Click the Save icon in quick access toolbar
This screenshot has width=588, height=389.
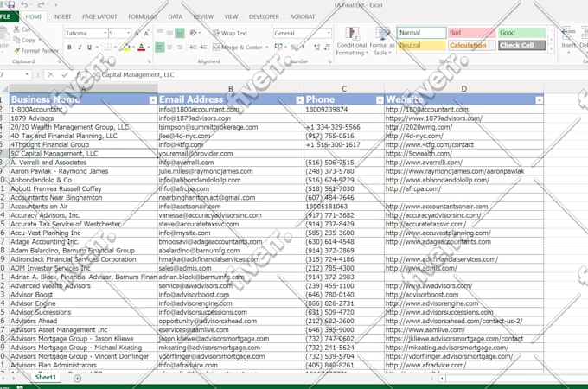(10, 4)
